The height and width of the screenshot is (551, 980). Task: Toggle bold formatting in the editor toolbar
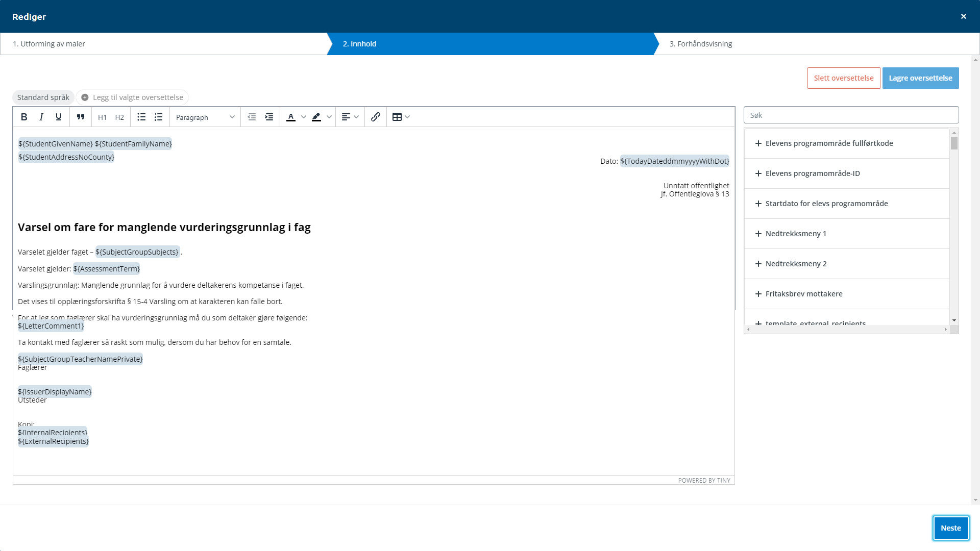tap(24, 117)
